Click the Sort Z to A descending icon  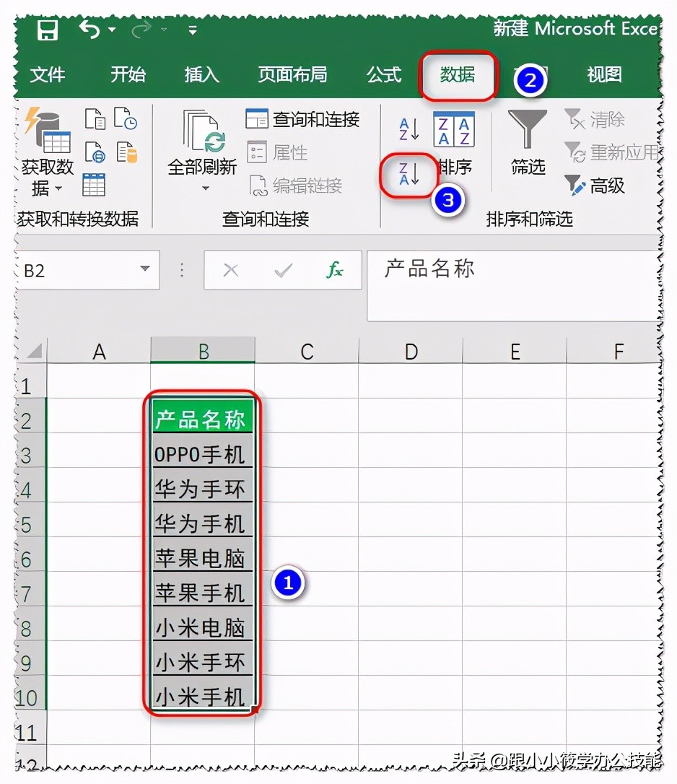[x=409, y=175]
